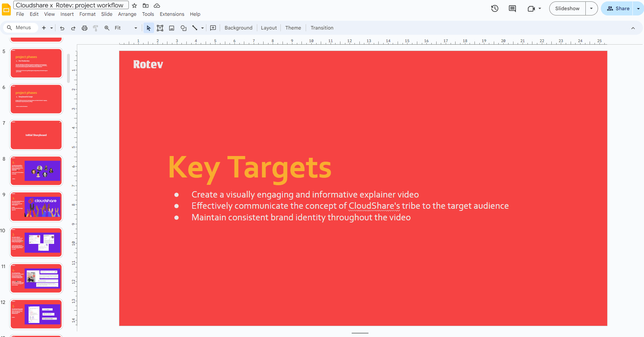Click the Menus search box
Viewport: 644px width, 337px height.
pyautogui.click(x=20, y=28)
